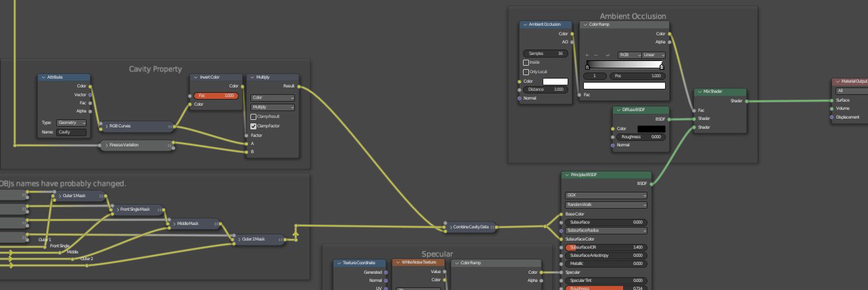Viewport: 868px width, 290px height.
Task: Click the Result output socket of Multiply node
Action: [x=298, y=86]
